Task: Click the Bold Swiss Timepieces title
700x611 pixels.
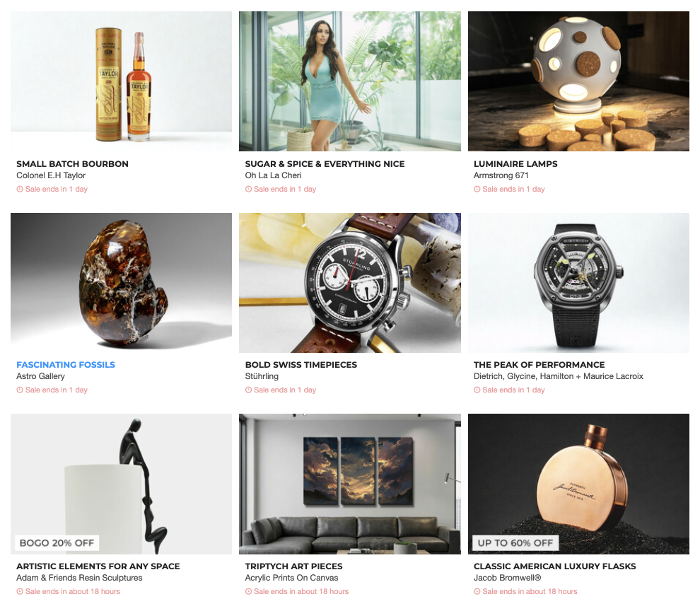Action: (x=301, y=365)
